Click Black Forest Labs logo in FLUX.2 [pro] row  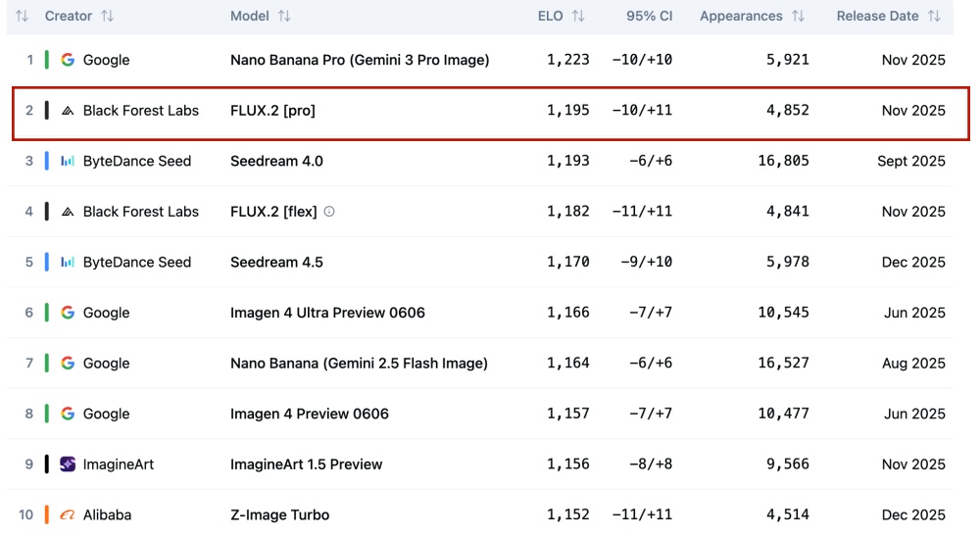click(68, 111)
